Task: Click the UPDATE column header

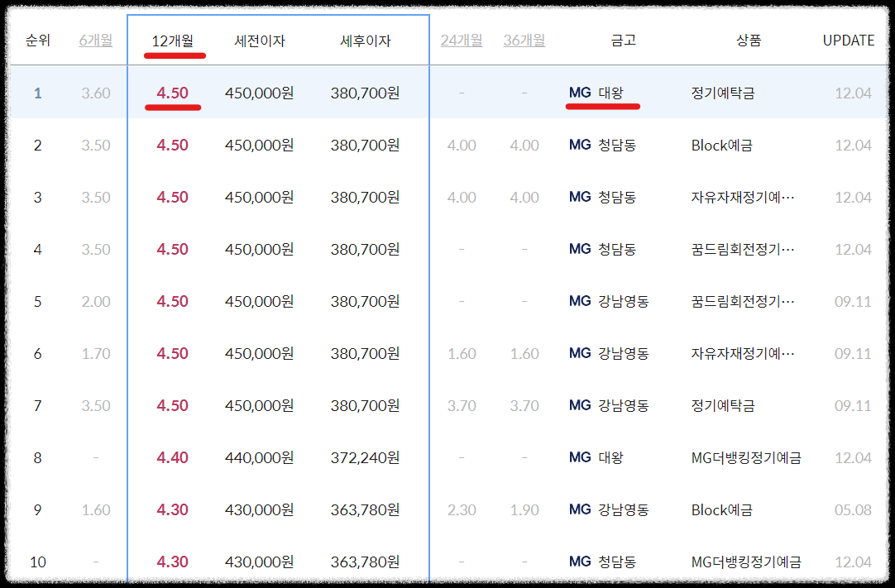Action: point(849,40)
